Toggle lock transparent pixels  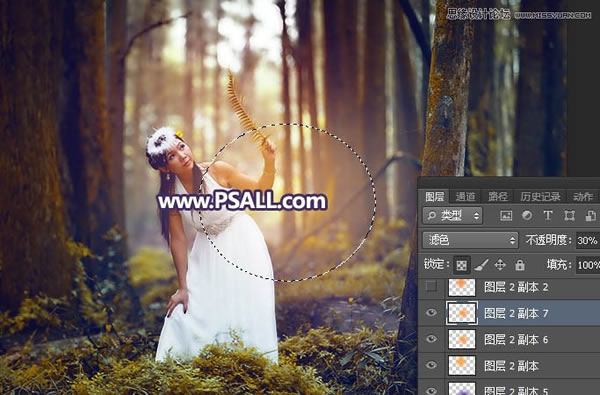461,265
